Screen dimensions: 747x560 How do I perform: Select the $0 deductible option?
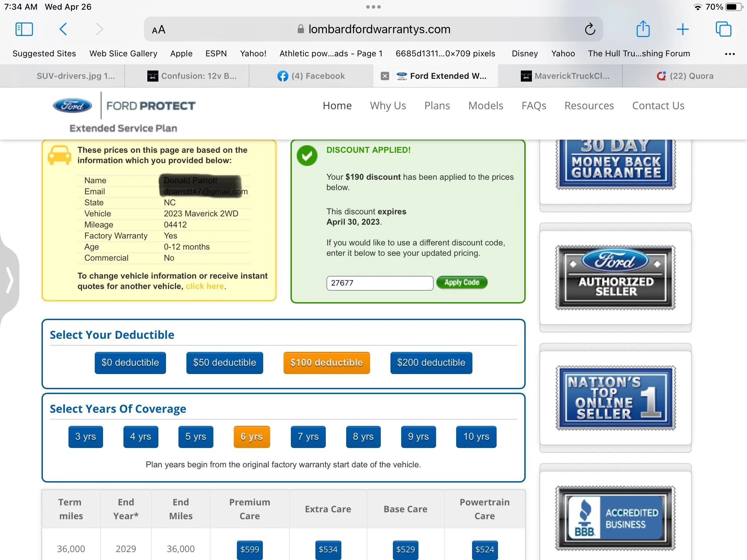(x=130, y=363)
